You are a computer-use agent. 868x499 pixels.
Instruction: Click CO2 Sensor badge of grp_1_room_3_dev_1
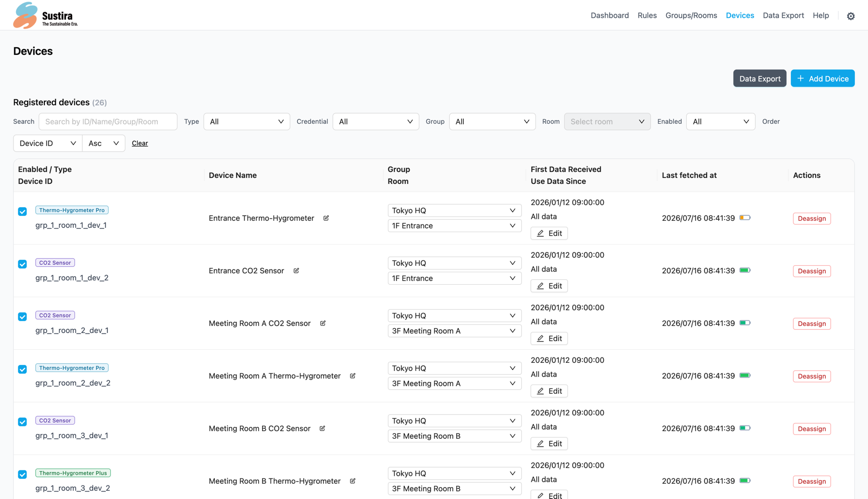pos(55,420)
